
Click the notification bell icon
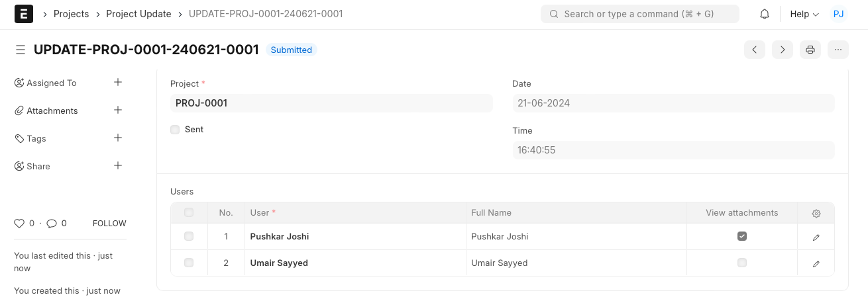(x=765, y=14)
